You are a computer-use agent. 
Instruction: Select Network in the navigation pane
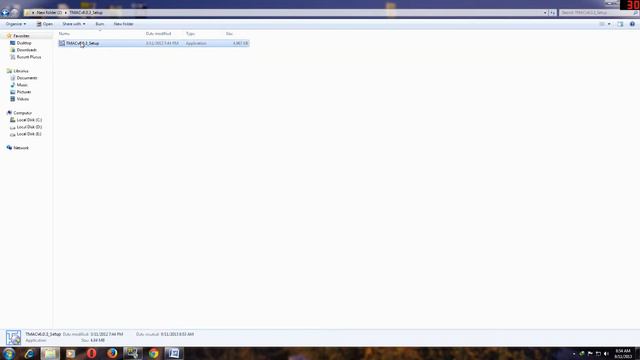click(21, 148)
